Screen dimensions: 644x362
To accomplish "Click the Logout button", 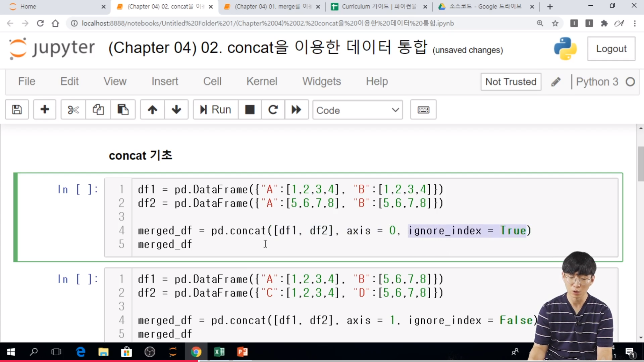I will [x=611, y=49].
